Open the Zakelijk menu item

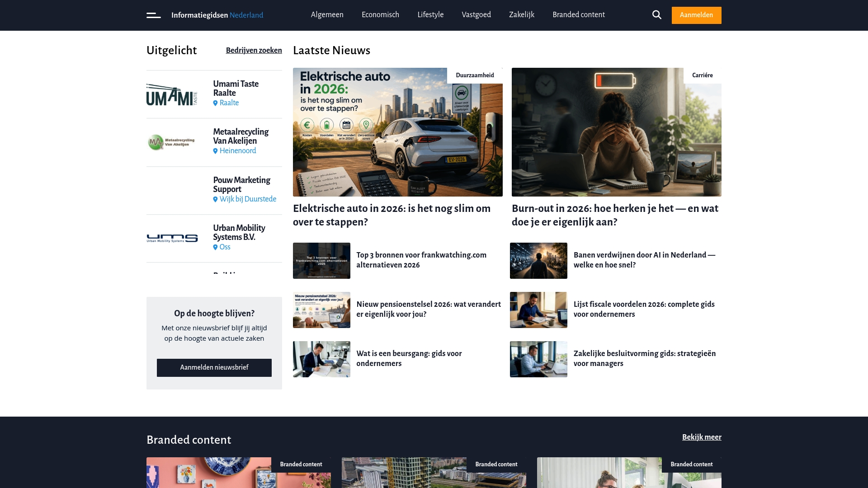522,15
